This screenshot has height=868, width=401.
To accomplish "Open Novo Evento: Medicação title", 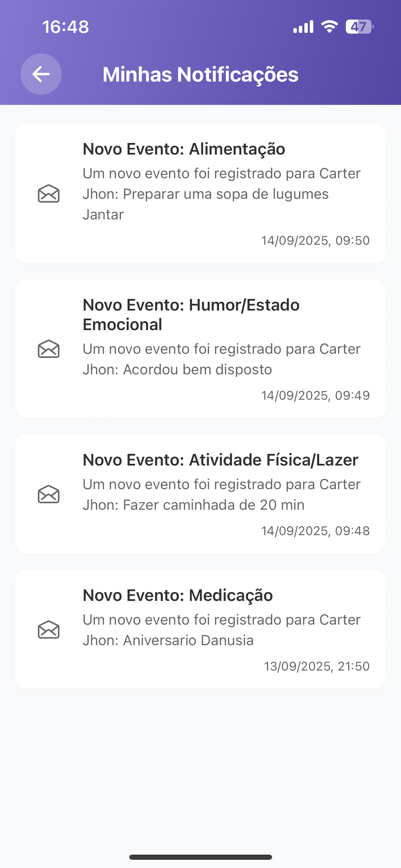I will pyautogui.click(x=178, y=595).
